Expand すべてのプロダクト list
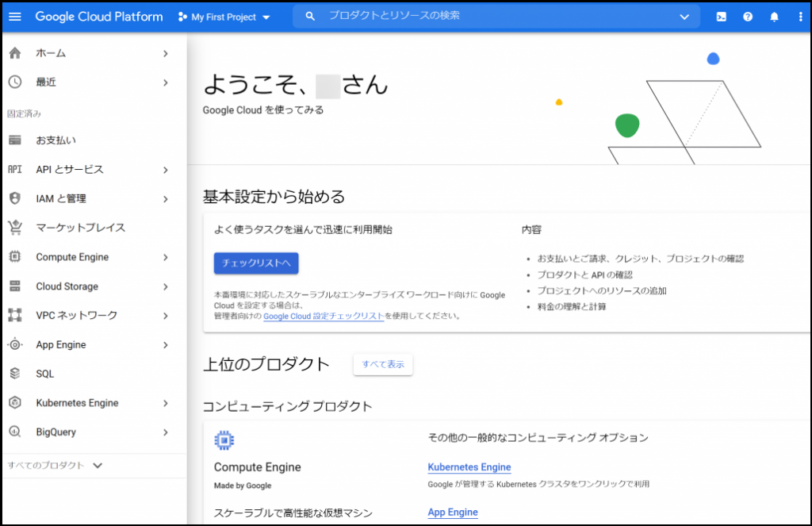This screenshot has width=812, height=526. [x=55, y=466]
